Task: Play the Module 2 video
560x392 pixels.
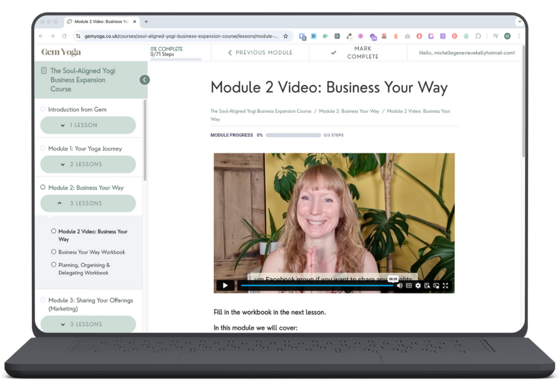Action: pyautogui.click(x=225, y=286)
